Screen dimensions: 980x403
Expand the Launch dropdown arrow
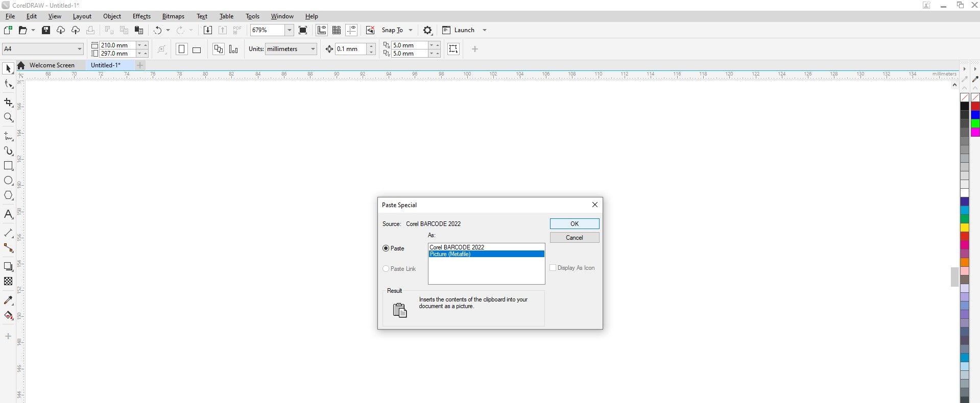click(x=485, y=30)
